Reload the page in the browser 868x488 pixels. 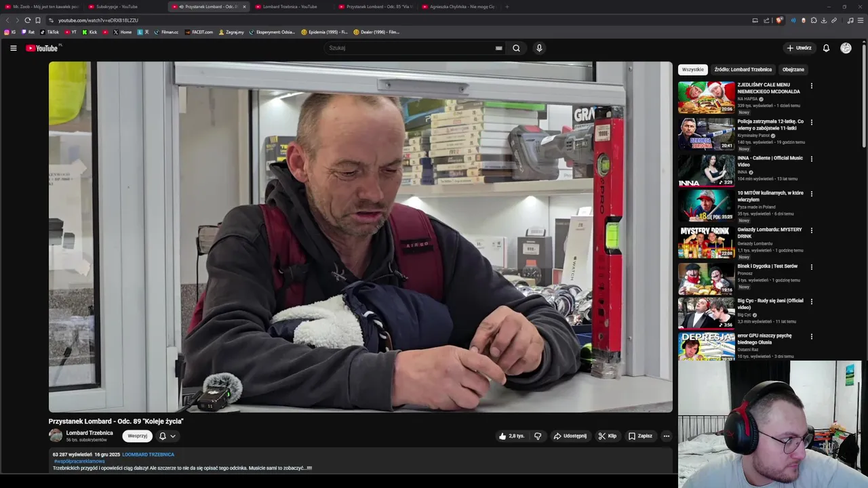tap(28, 20)
